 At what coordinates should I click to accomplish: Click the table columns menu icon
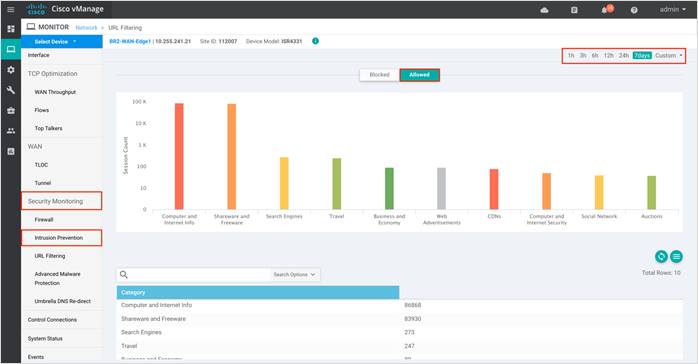(676, 256)
